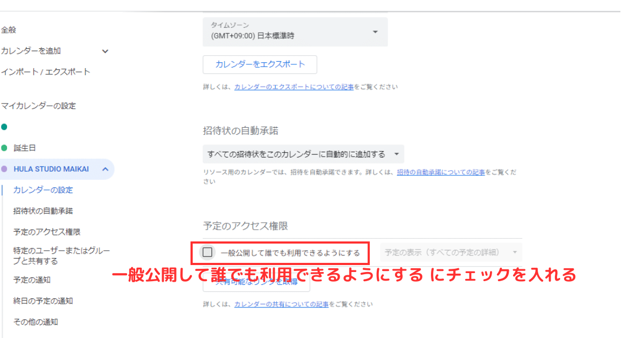644x338 pixels.
Task: Select 全般 in the sidebar
Action: tap(10, 30)
